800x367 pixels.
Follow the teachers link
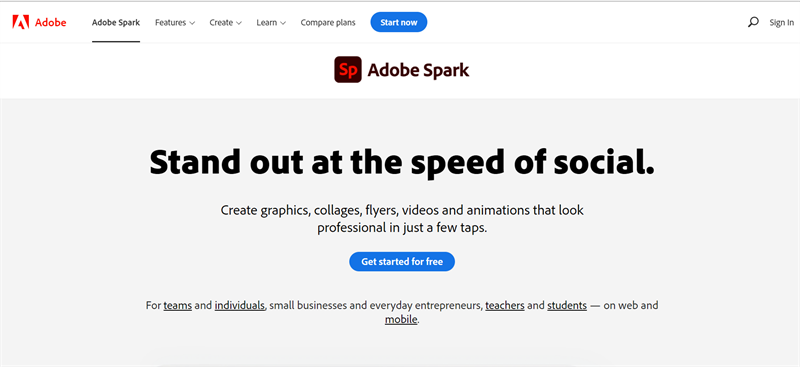[x=505, y=306]
